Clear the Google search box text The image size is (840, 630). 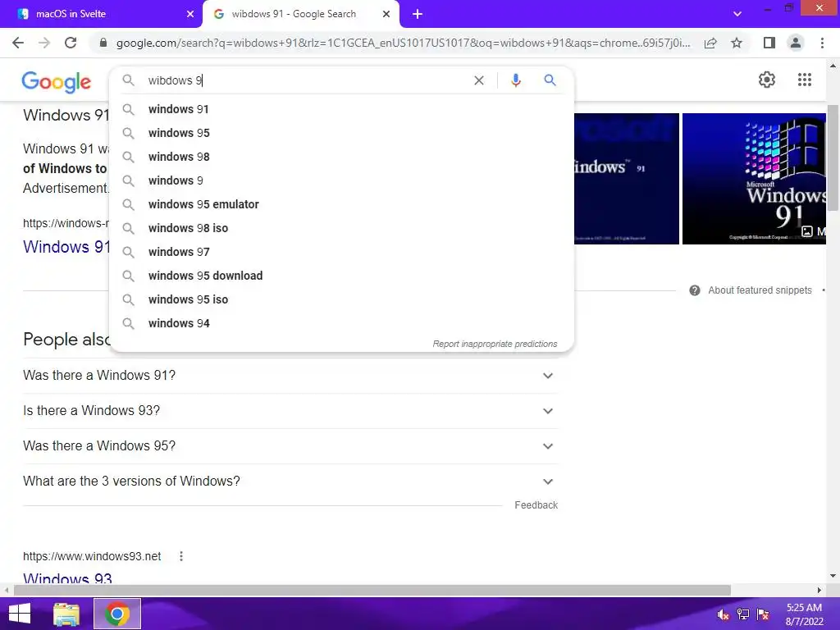point(479,80)
